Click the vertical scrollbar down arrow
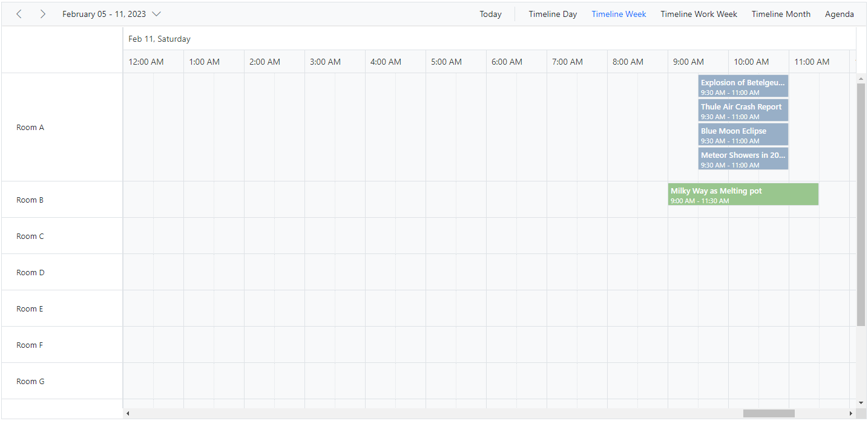The image size is (868, 421). pos(861,402)
